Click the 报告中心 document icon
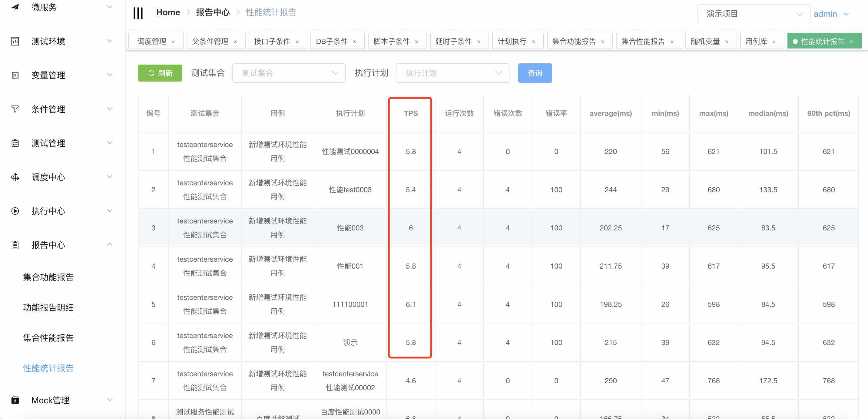 tap(15, 245)
